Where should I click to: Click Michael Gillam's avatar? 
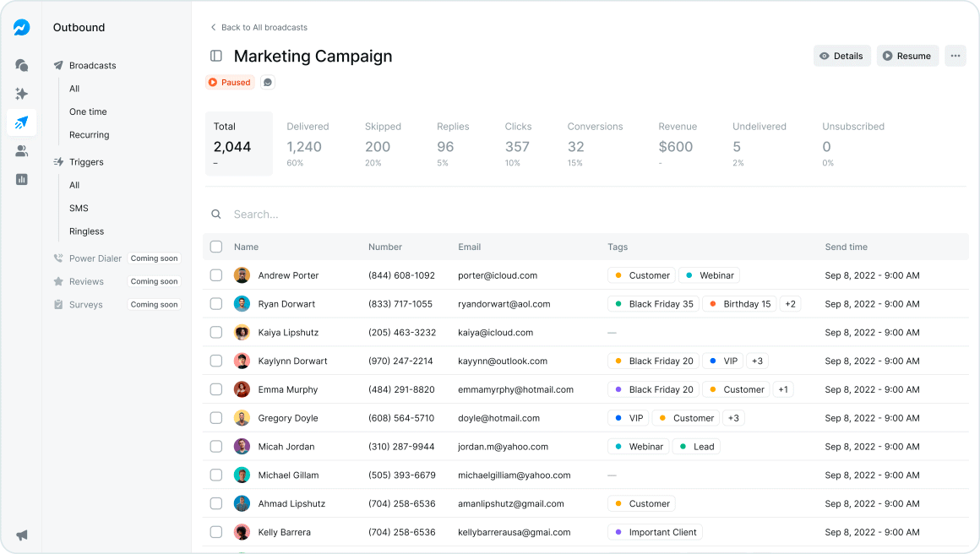[242, 475]
